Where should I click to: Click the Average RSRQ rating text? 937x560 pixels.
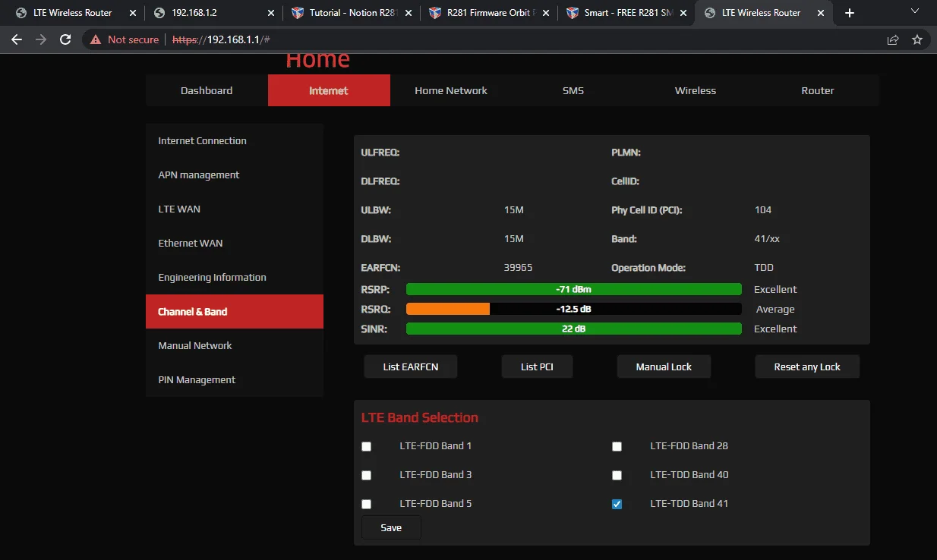point(775,309)
